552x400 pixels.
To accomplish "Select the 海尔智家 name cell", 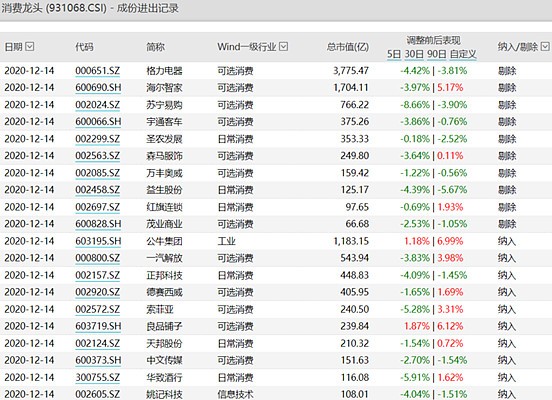I will pyautogui.click(x=164, y=88).
